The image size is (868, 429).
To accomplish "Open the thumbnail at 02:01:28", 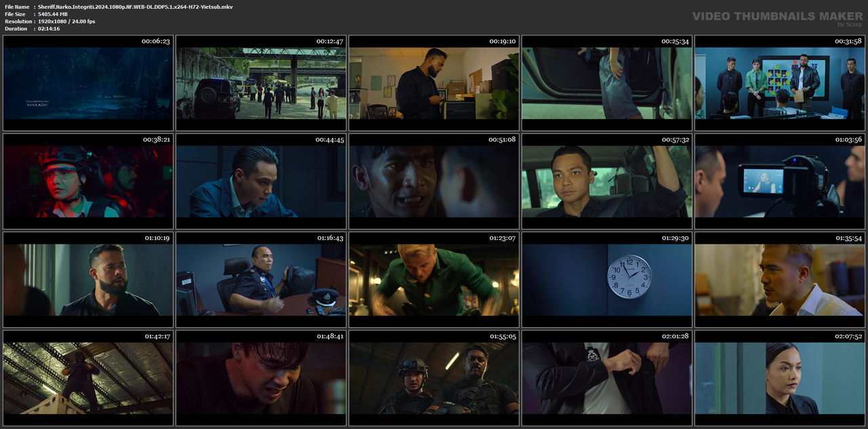I will 607,379.
